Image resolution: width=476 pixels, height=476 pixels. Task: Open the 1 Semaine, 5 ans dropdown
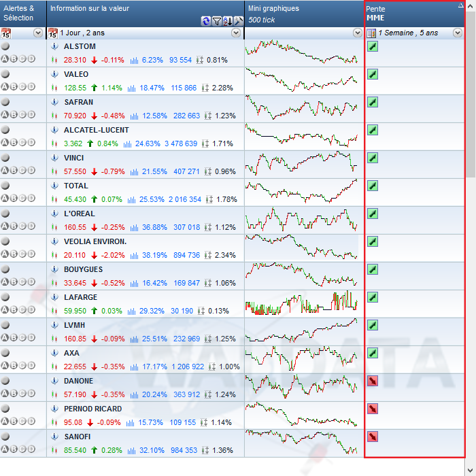[458, 33]
